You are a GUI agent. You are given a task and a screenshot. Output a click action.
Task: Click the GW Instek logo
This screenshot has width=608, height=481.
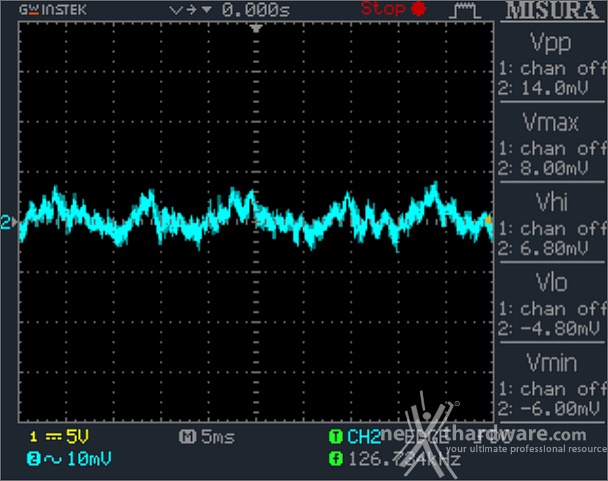(x=53, y=10)
